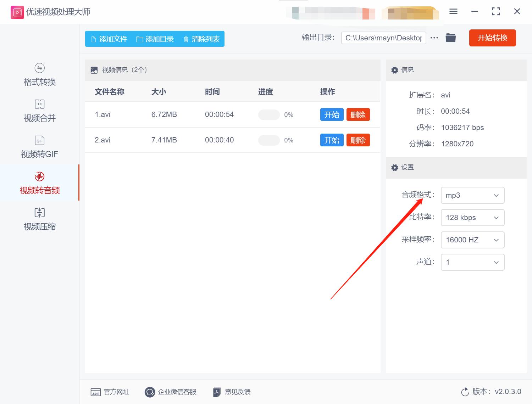532x404 pixels.
Task: Click the 信息 panel gear icon
Action: (x=394, y=70)
